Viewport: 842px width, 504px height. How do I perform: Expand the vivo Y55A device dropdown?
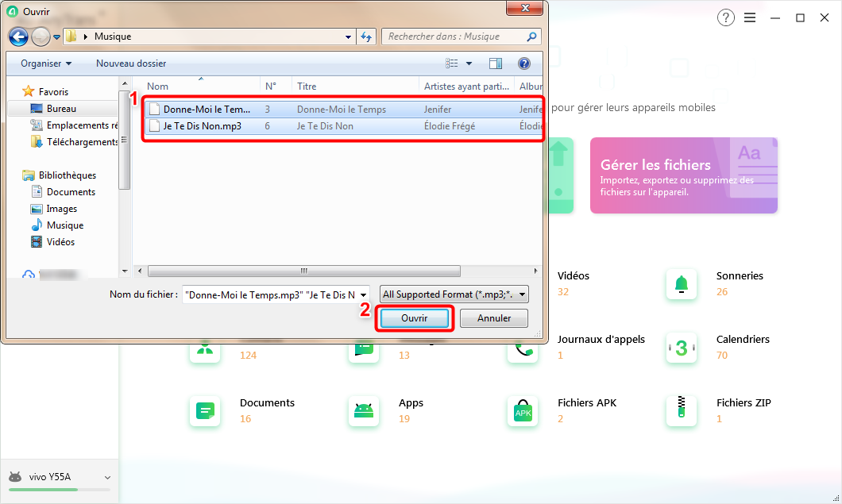(x=107, y=477)
